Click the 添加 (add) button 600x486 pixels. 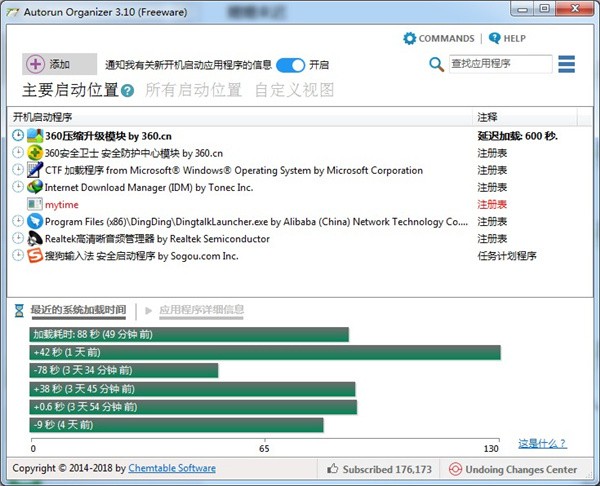click(x=59, y=64)
